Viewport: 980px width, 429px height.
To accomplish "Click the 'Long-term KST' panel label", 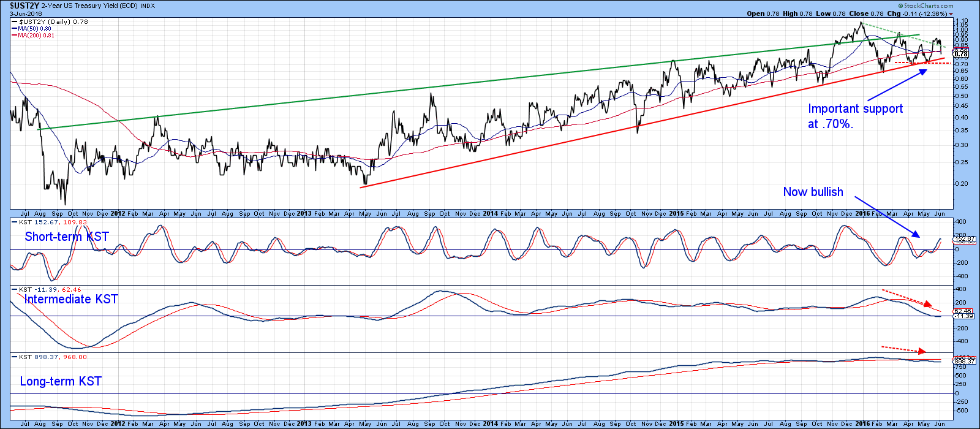I will (x=60, y=381).
